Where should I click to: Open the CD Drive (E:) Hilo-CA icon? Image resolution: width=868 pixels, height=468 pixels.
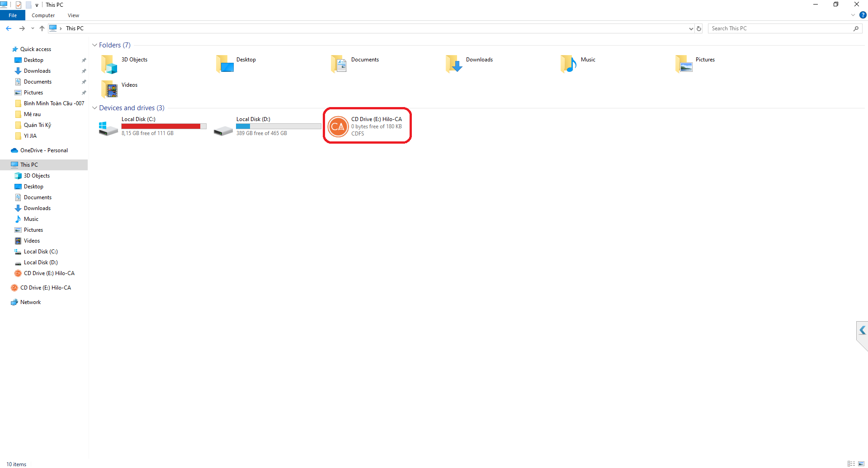pos(338,126)
